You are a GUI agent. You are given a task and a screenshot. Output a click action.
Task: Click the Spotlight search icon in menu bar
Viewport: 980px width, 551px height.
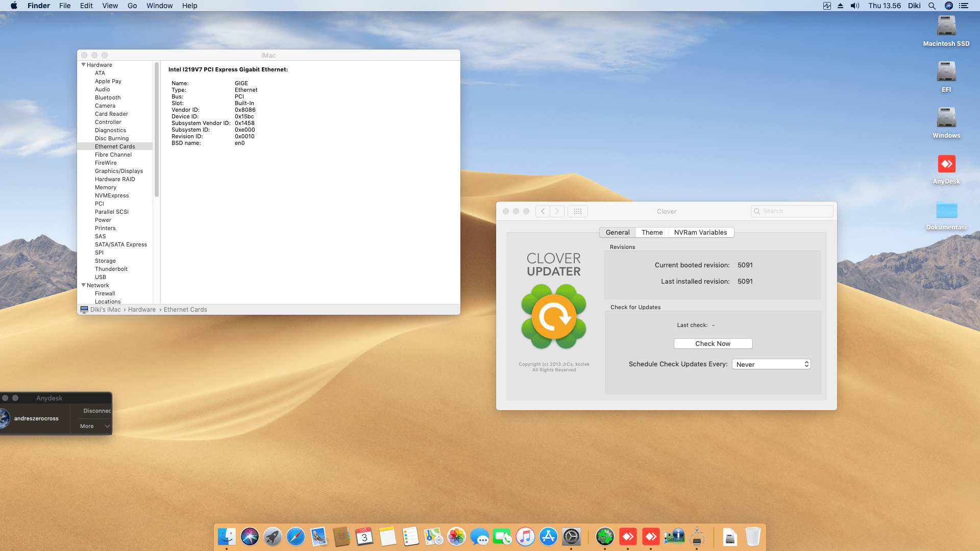932,6
